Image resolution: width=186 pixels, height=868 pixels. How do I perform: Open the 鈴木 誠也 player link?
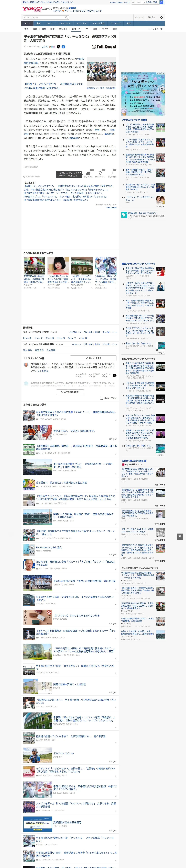tap(28, 350)
